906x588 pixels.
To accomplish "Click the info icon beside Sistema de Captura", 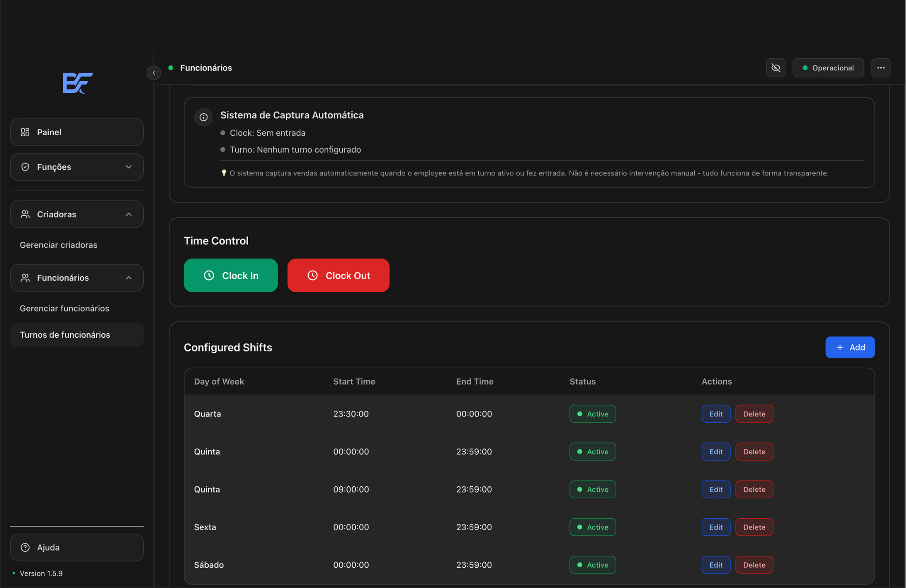I will click(203, 117).
